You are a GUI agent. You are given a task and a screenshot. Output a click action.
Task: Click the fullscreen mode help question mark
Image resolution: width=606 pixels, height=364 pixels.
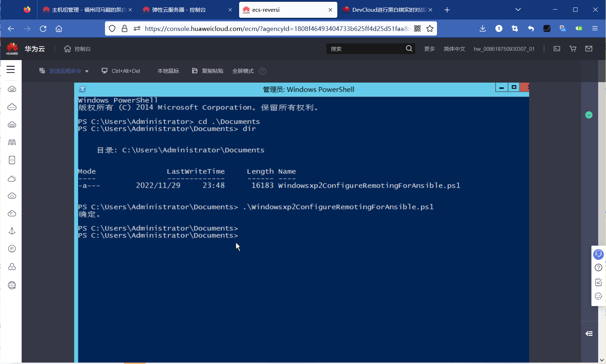(x=263, y=71)
